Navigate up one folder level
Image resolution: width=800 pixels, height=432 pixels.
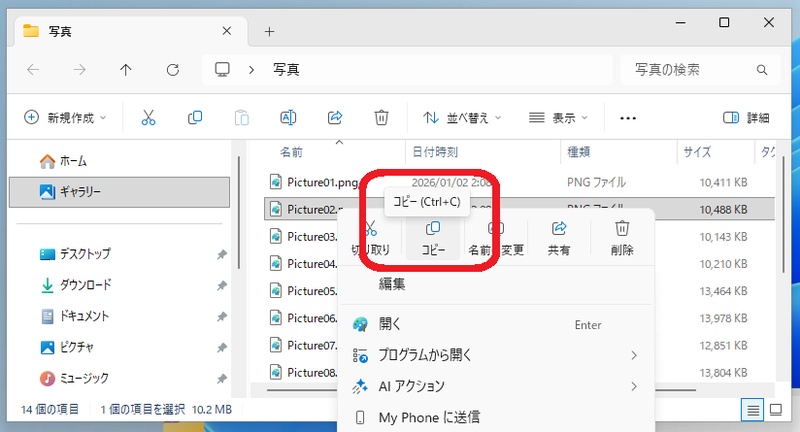point(125,70)
